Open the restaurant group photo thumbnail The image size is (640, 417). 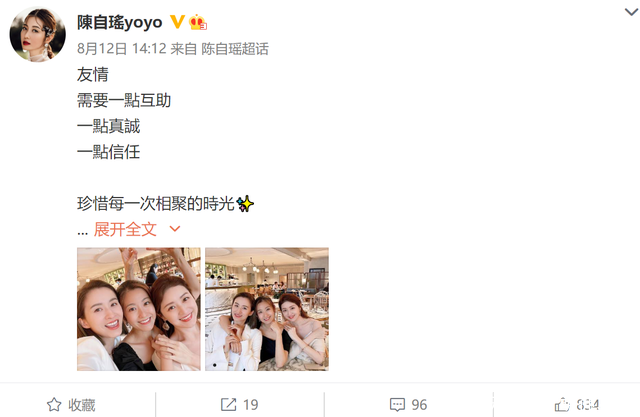(x=267, y=309)
